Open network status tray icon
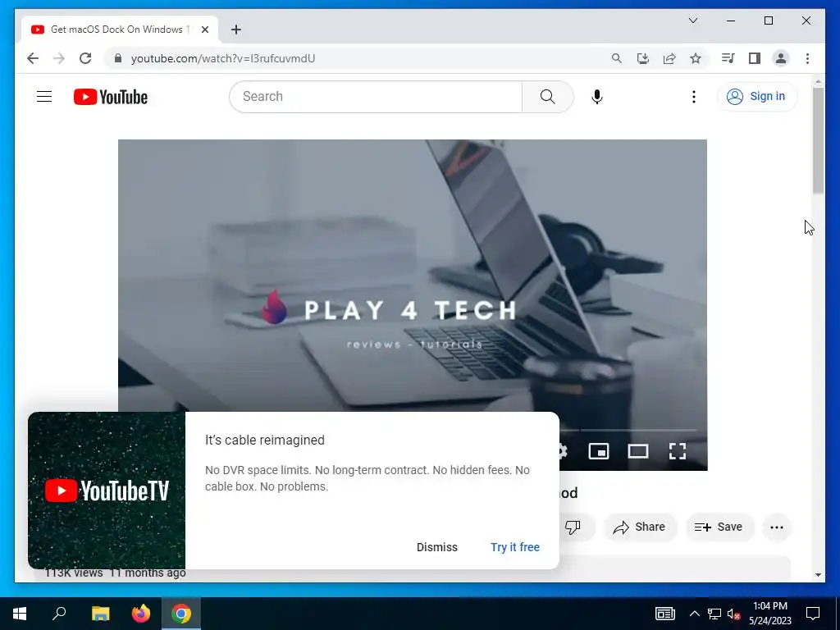 [714, 614]
